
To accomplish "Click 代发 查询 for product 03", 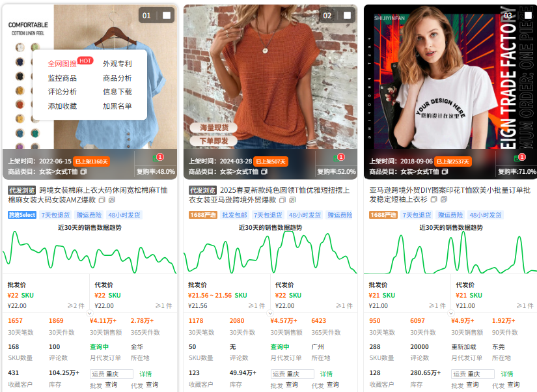I will click(514, 385).
